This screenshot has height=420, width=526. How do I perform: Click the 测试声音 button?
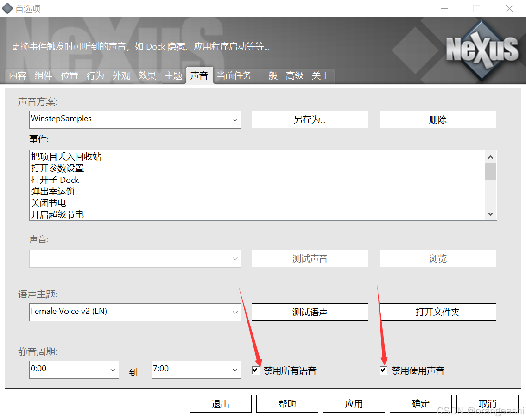click(x=310, y=258)
